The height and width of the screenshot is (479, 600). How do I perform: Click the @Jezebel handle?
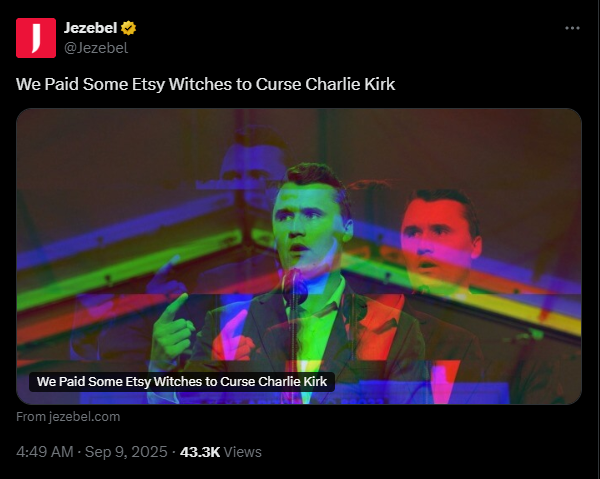(96, 48)
